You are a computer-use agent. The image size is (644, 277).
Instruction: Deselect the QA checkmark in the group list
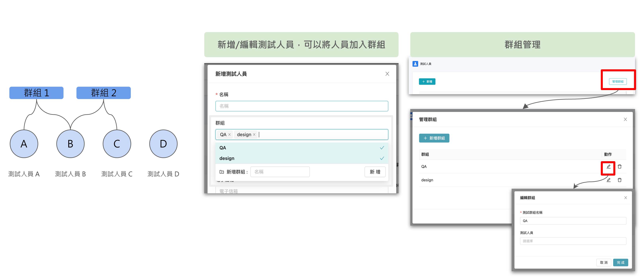coord(382,148)
